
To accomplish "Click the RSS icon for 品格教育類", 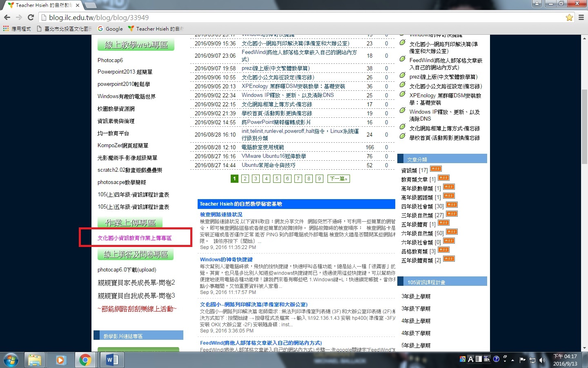I will pos(443,250).
